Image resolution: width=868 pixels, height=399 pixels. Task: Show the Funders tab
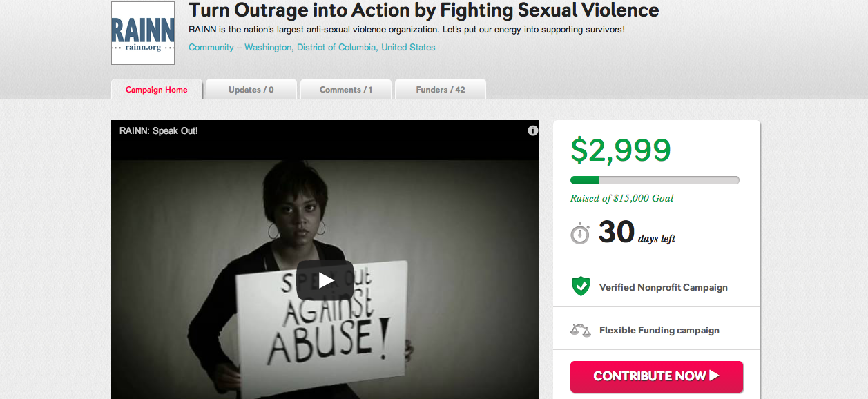pos(441,90)
